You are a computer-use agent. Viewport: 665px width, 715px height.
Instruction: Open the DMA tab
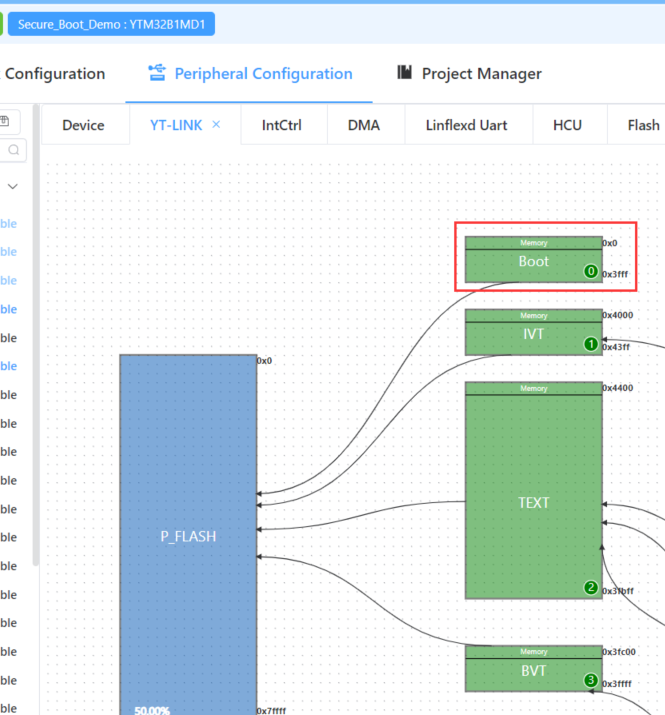pyautogui.click(x=363, y=125)
